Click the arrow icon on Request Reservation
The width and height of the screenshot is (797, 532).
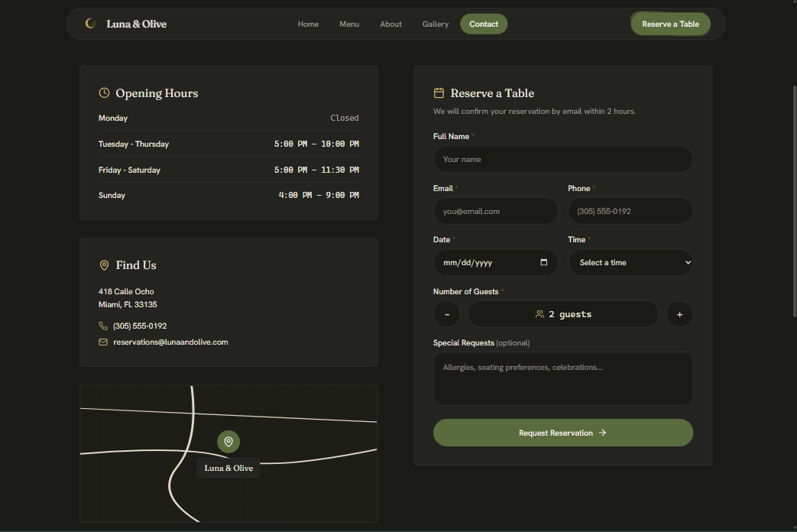[603, 433]
